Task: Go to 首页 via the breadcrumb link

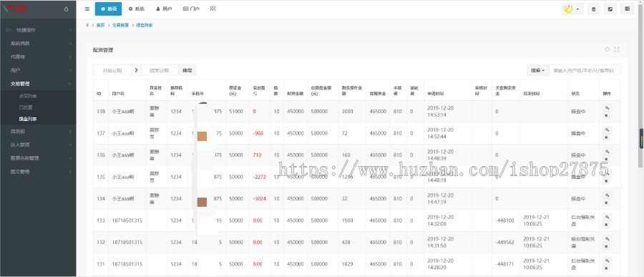Action: point(100,25)
